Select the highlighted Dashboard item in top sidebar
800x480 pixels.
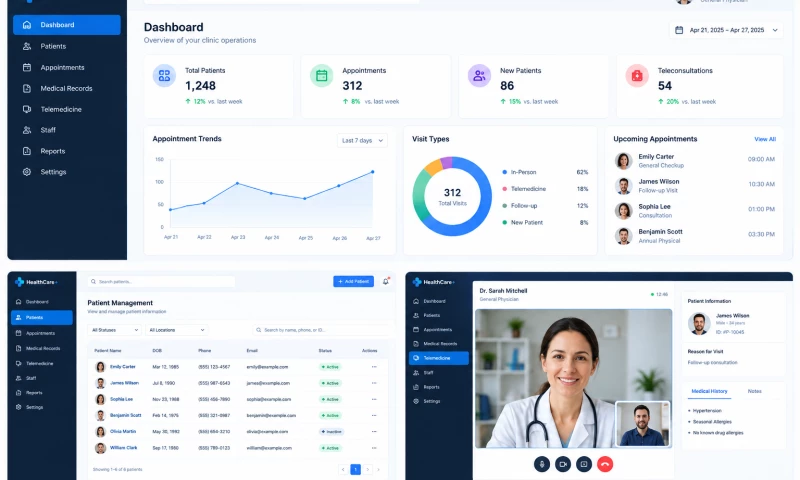click(x=66, y=24)
